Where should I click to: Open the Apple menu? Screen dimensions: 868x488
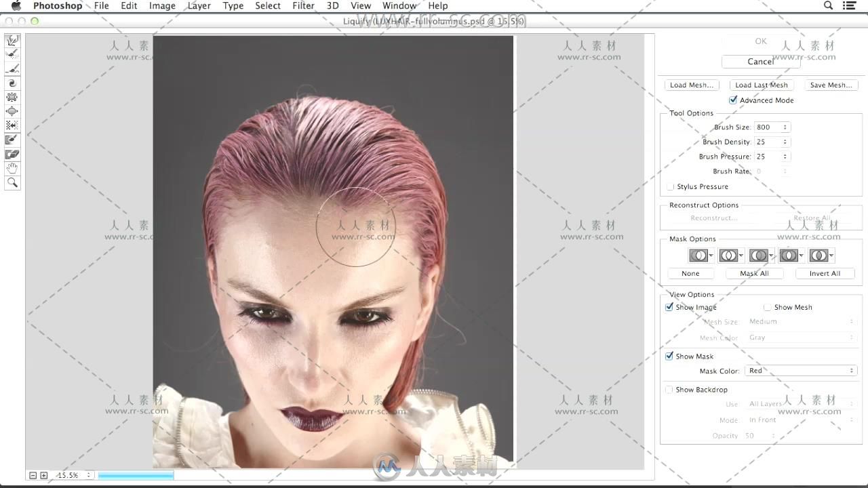16,5
